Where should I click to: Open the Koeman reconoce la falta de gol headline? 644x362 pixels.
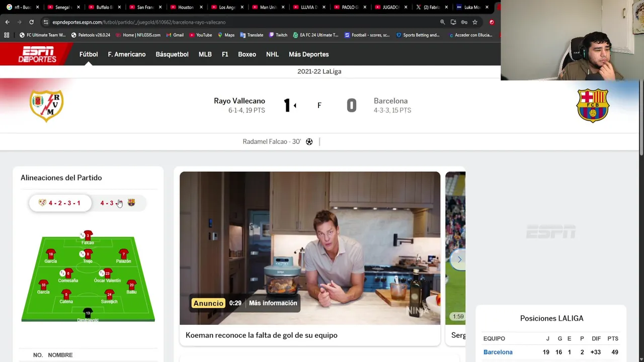pyautogui.click(x=262, y=335)
